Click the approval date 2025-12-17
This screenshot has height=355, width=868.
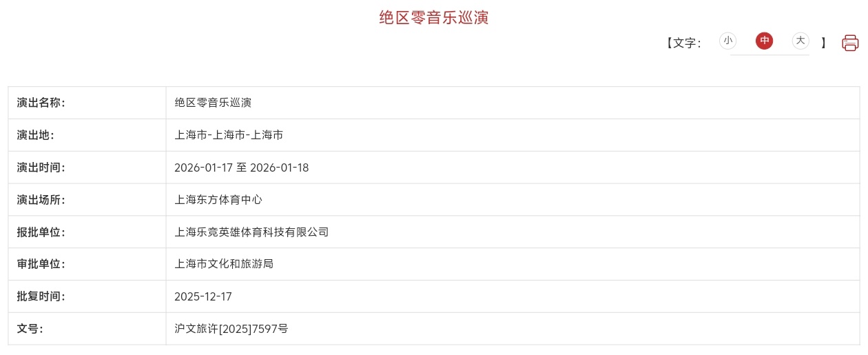click(203, 296)
